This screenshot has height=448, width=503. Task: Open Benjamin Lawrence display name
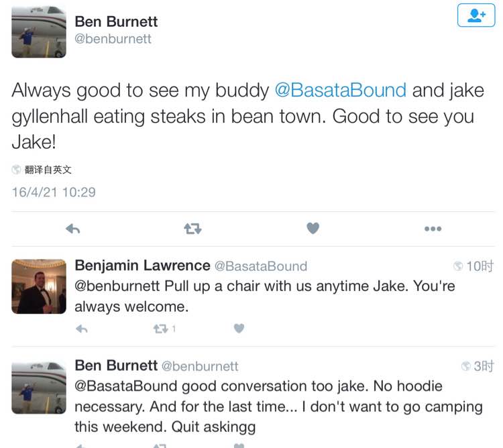[142, 266]
